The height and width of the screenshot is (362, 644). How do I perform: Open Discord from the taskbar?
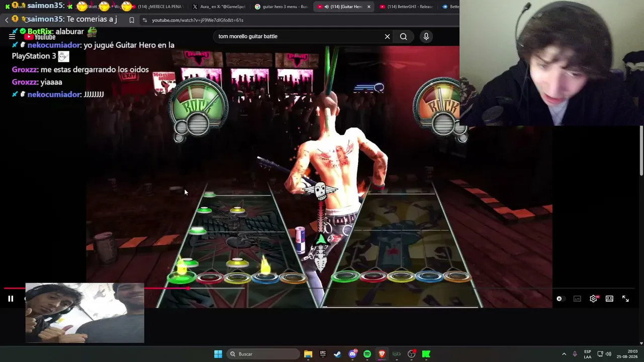pos(353,354)
